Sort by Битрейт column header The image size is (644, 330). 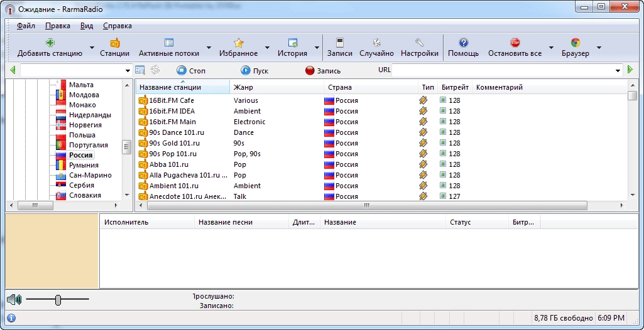coord(455,87)
